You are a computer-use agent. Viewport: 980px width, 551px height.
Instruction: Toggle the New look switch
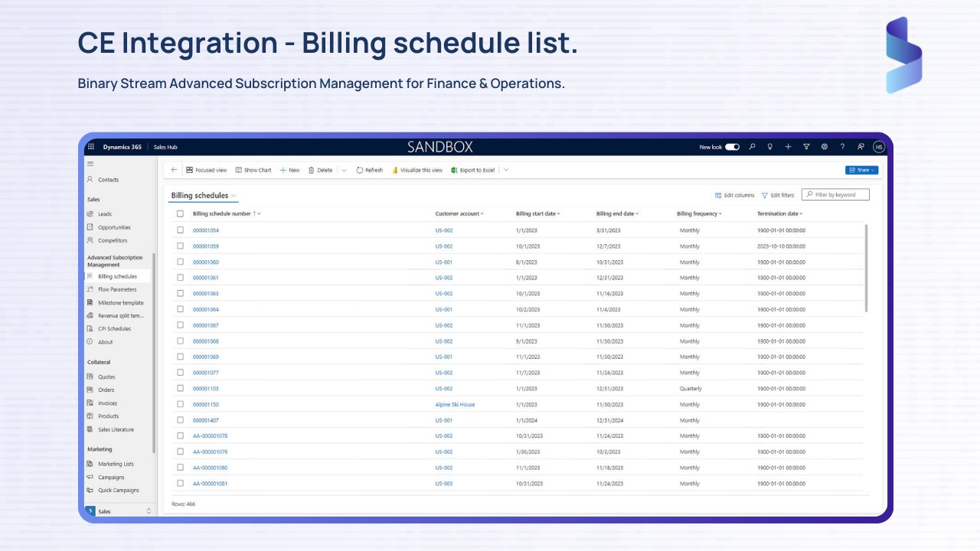(732, 147)
